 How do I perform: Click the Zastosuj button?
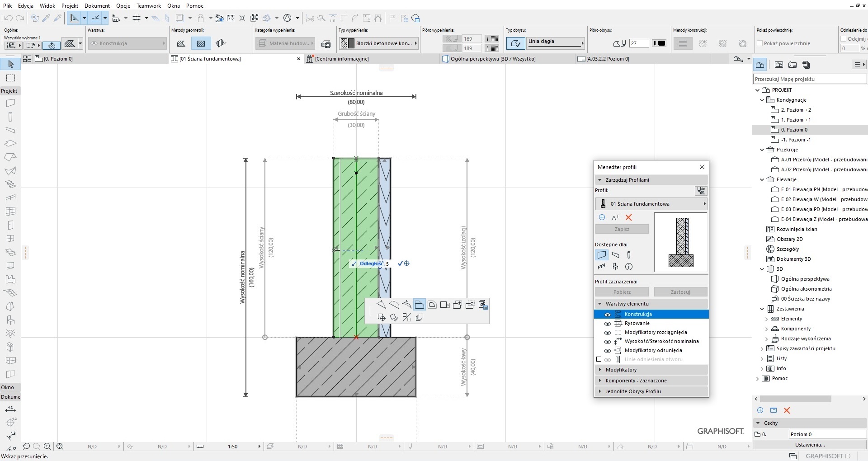click(680, 292)
